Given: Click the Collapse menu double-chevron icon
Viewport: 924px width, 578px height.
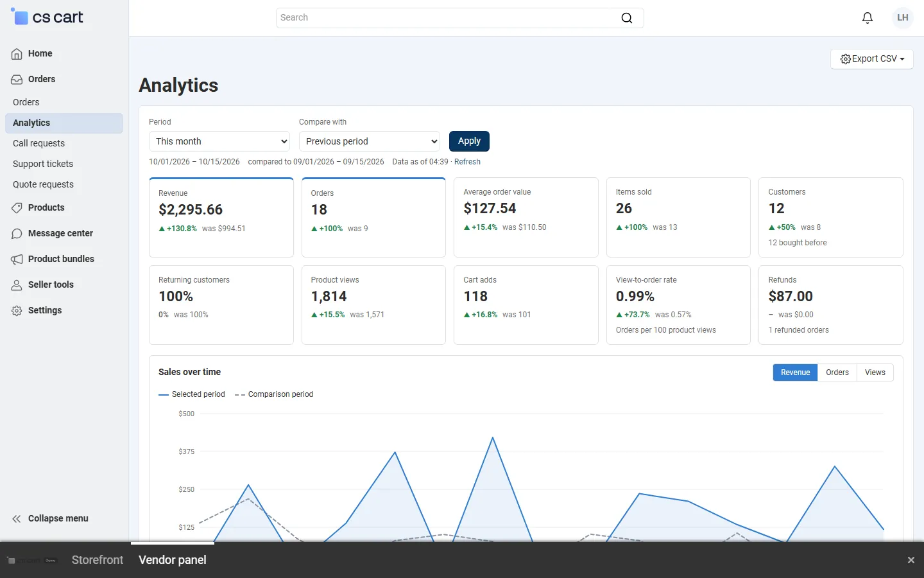Looking at the screenshot, I should (x=17, y=519).
